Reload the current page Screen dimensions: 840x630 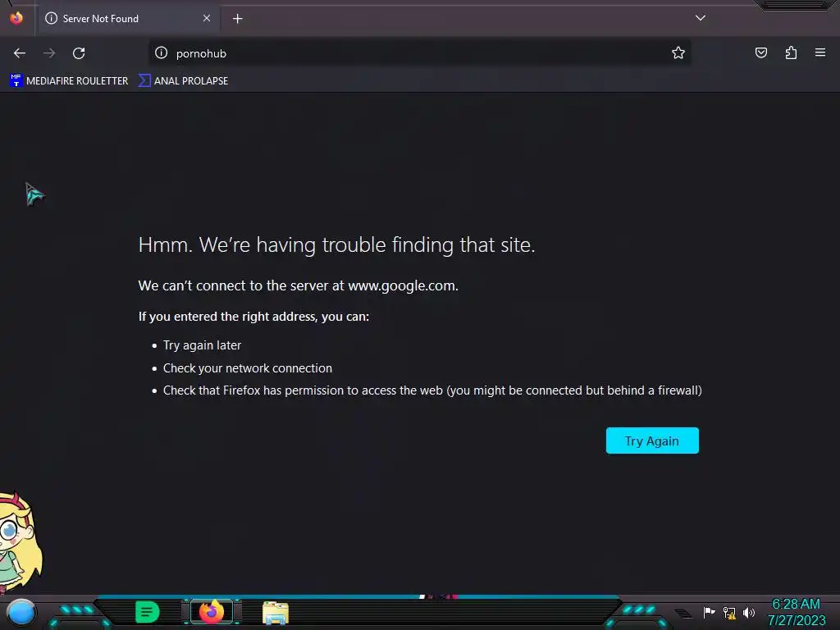pos(79,53)
